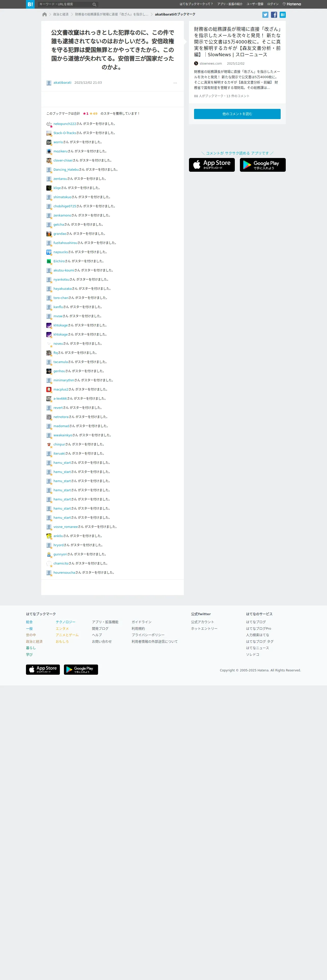Click nekopunch222's avatar icon
The height and width of the screenshot is (980, 327).
49,124
